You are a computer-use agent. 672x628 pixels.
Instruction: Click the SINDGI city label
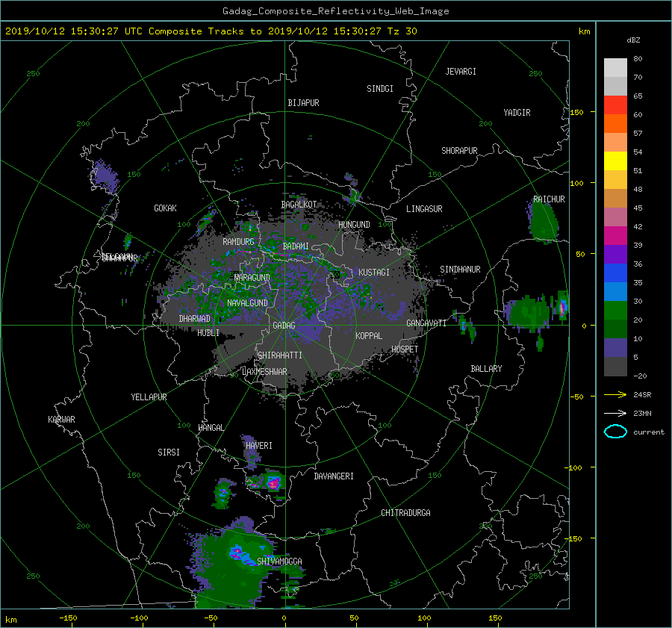tap(380, 89)
